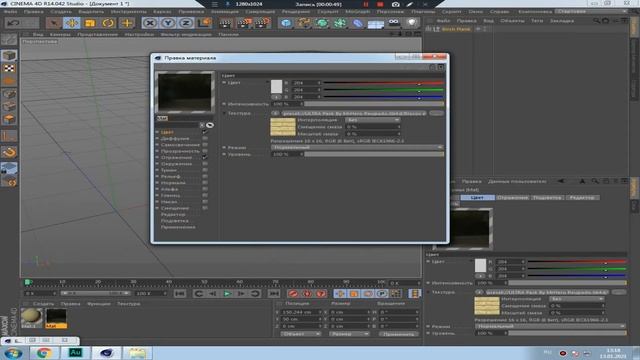Enable the Самосвечение channel checkbox
The height and width of the screenshot is (360, 640).
[205, 145]
